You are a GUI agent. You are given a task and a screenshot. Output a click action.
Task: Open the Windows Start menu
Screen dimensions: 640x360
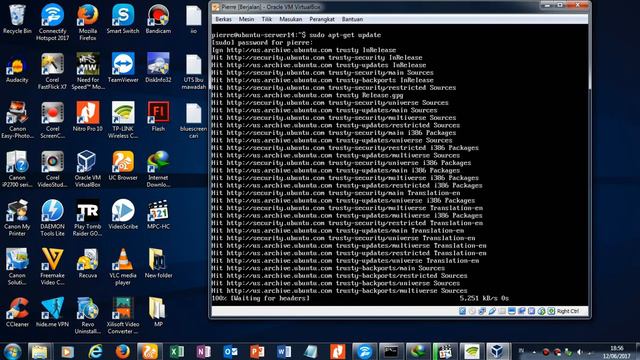click(12, 351)
